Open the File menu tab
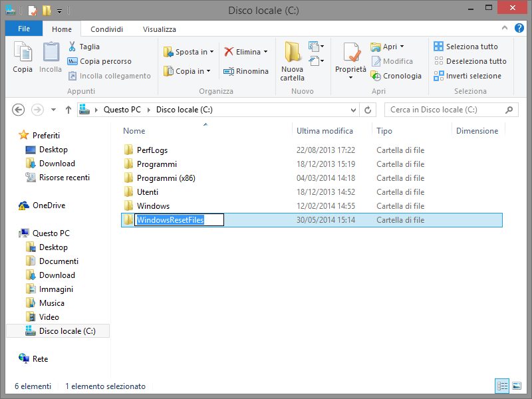The image size is (532, 399). pyautogui.click(x=23, y=29)
